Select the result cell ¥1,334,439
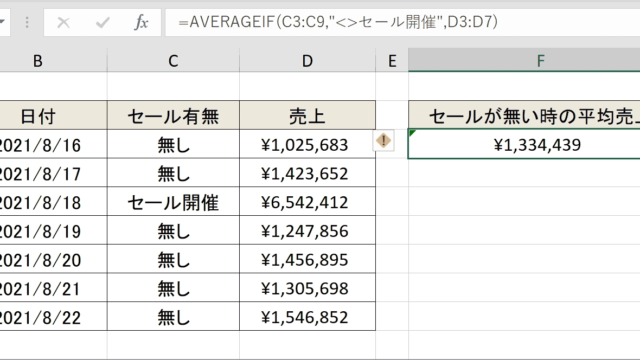The width and height of the screenshot is (640, 360). click(524, 144)
